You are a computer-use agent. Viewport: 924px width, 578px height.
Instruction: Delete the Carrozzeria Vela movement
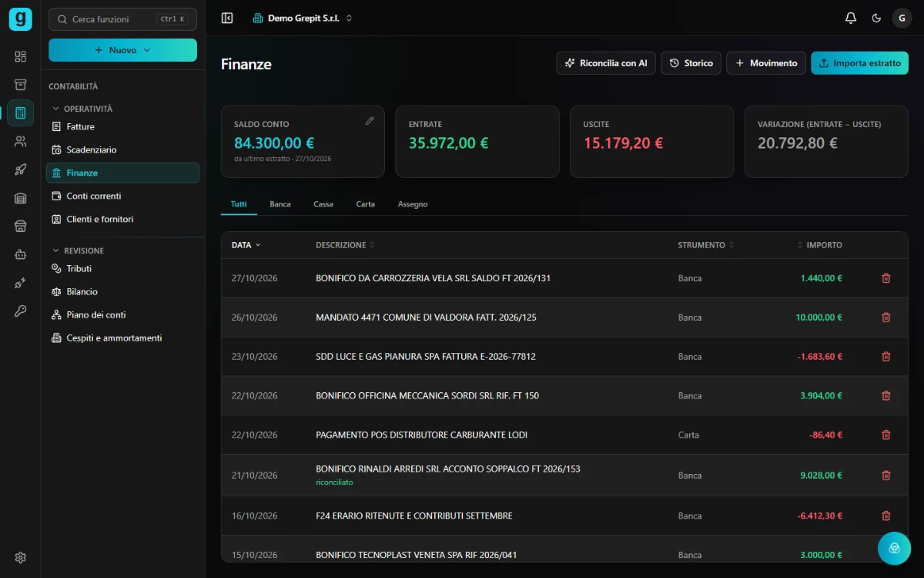tap(885, 278)
